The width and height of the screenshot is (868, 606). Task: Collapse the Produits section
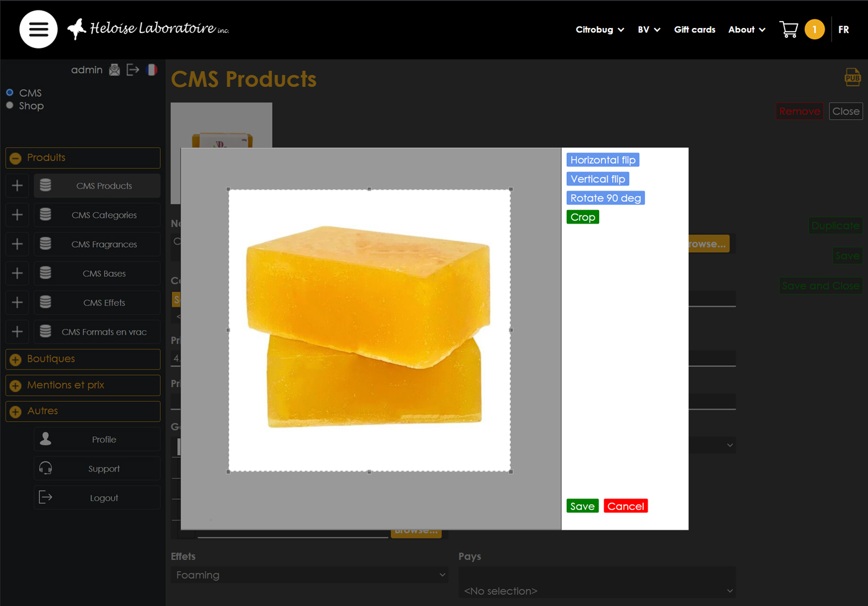tap(16, 158)
